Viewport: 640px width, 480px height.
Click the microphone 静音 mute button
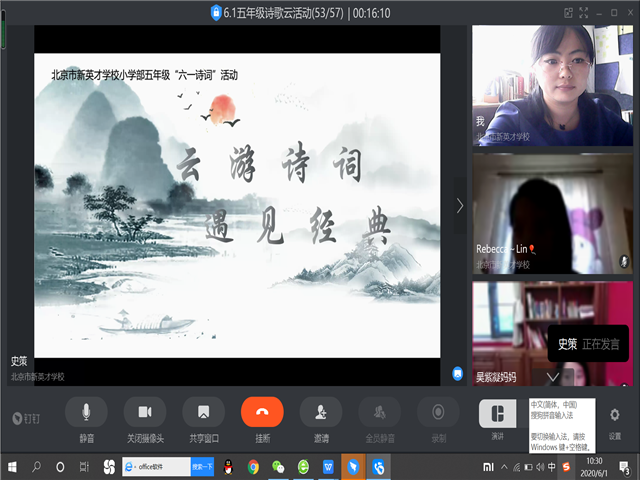click(86, 412)
